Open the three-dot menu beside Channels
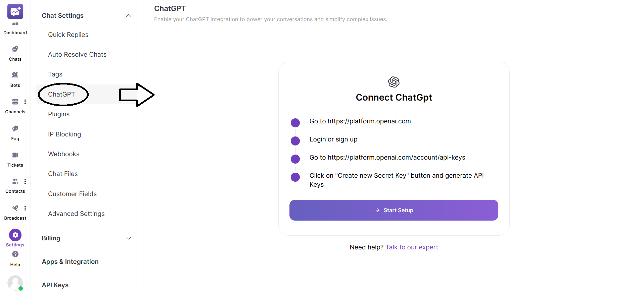Screen dimensions: 644x294 click(25, 102)
